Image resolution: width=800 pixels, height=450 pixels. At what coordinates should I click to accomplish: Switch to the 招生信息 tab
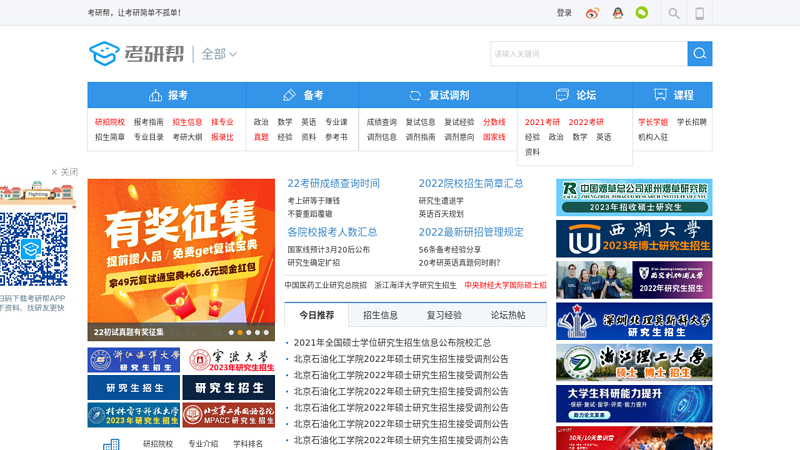380,315
